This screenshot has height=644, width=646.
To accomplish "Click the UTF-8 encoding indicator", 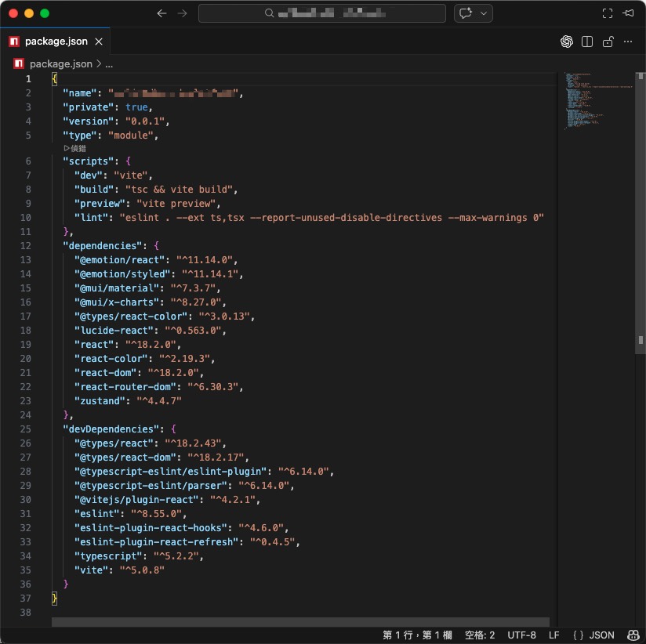I will (x=521, y=635).
